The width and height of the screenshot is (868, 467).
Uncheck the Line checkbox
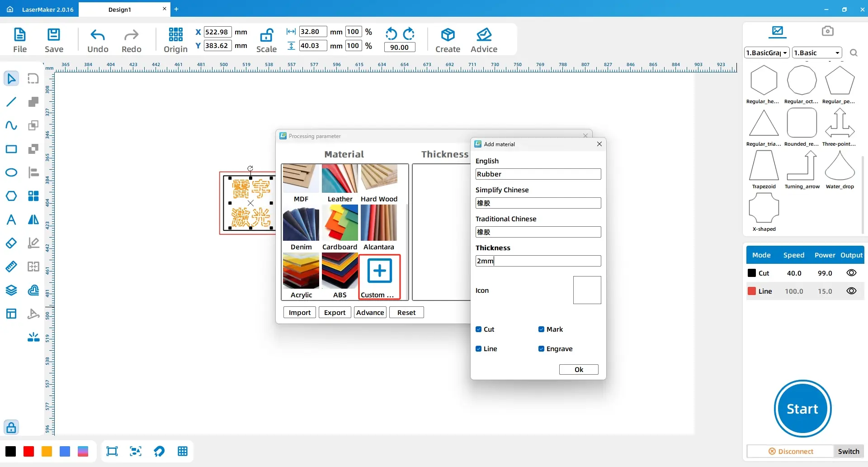coord(478,349)
